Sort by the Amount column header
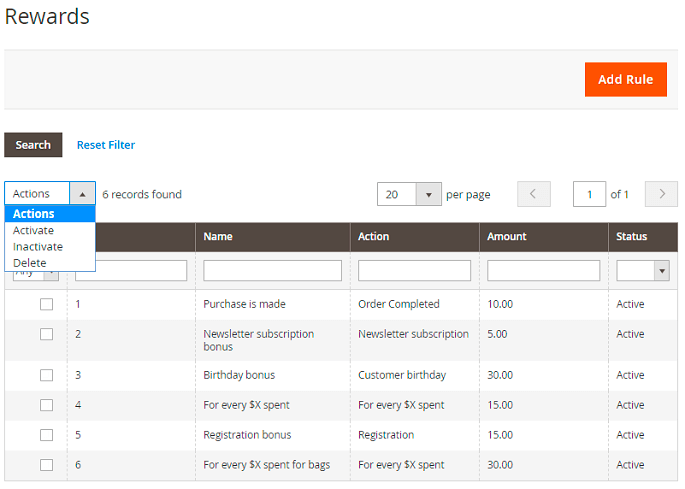This screenshot has width=685, height=489. pyautogui.click(x=507, y=237)
